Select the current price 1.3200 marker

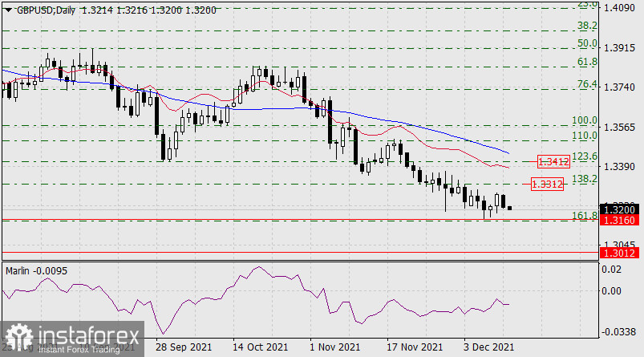tap(620, 209)
